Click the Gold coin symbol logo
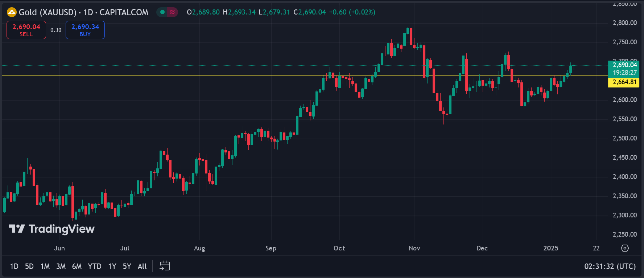This screenshot has height=278, width=644. [12, 12]
